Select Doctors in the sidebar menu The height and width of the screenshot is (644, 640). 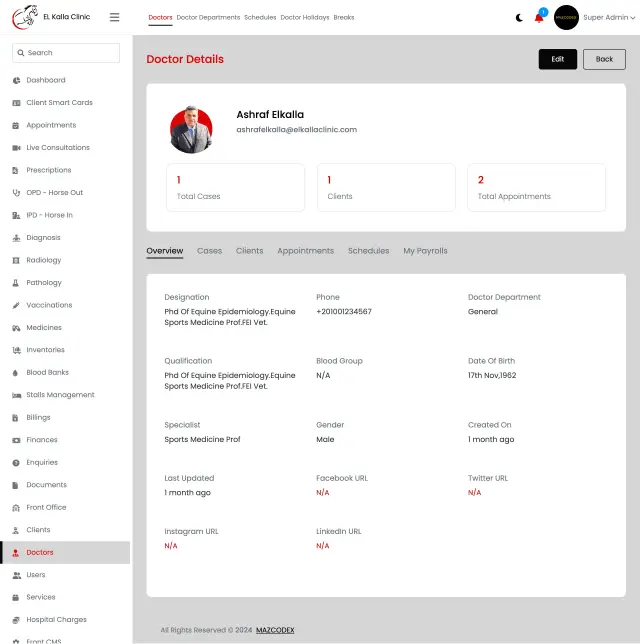tap(65, 553)
